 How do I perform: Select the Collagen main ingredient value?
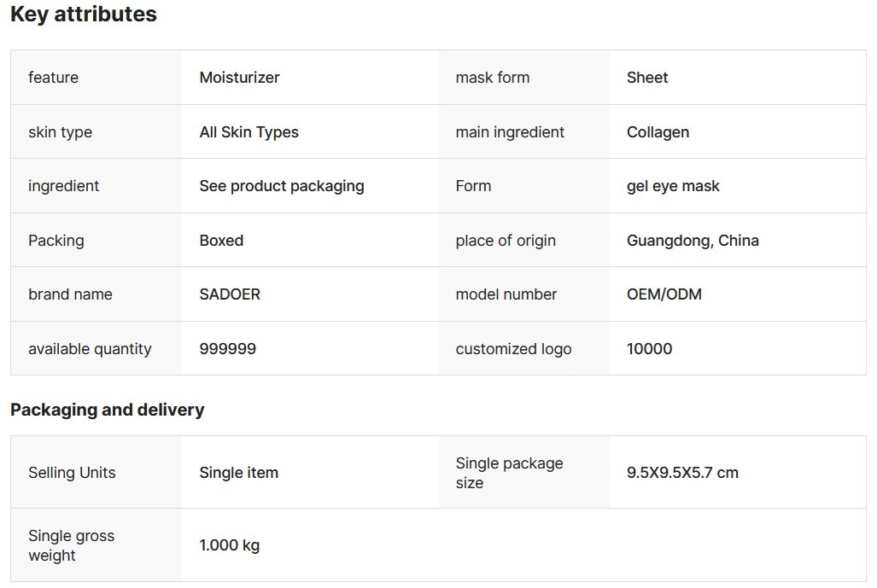(658, 132)
